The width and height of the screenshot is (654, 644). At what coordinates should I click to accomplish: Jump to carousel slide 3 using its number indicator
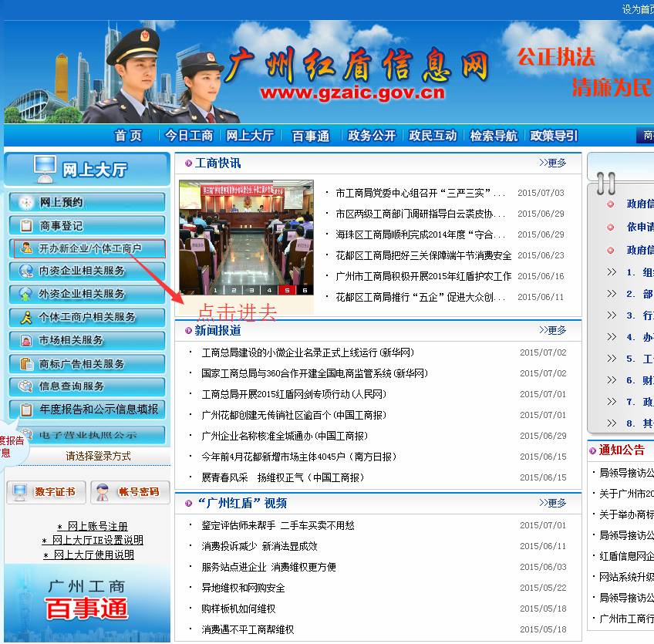[x=251, y=289]
